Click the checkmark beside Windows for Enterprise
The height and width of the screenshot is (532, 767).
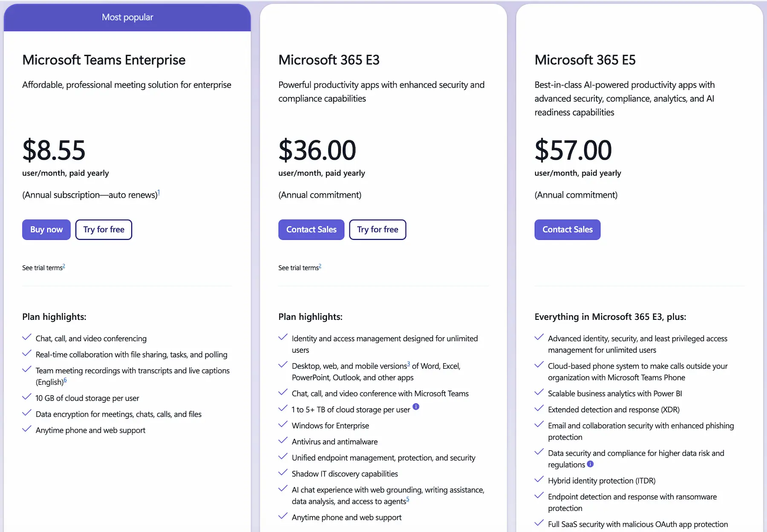pyautogui.click(x=283, y=424)
